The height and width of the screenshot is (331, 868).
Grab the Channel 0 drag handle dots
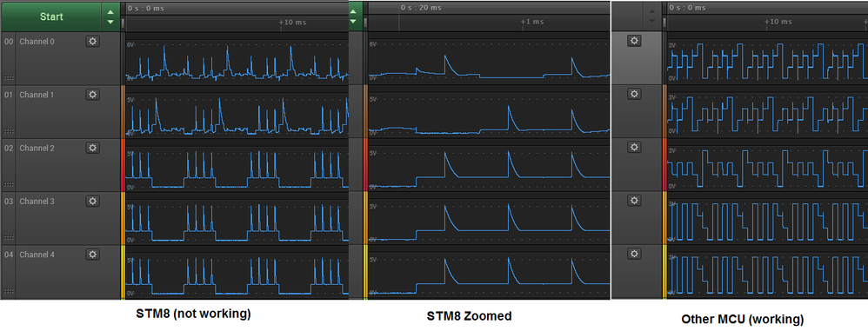click(9, 78)
